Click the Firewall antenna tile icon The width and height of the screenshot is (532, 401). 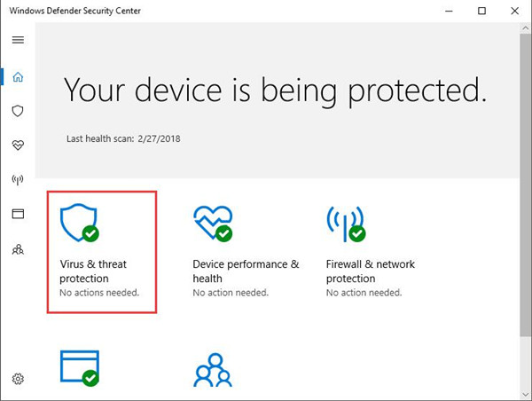pyautogui.click(x=346, y=224)
